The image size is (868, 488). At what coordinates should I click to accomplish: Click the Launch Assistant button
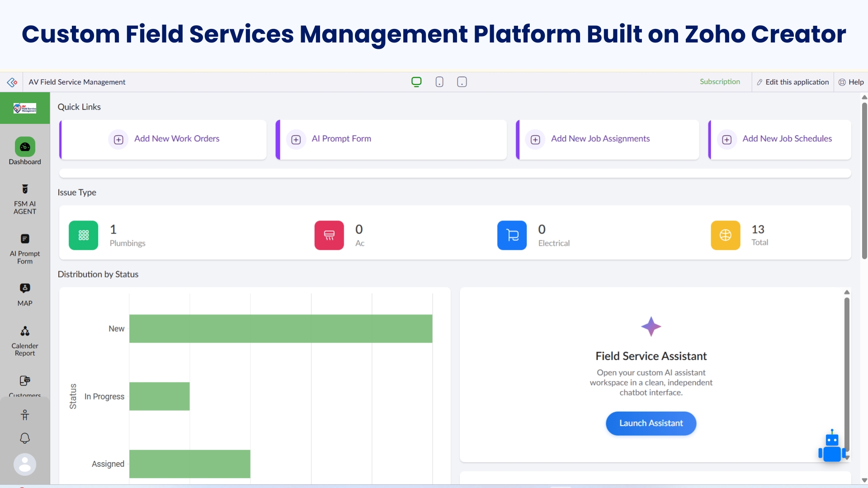(x=651, y=423)
